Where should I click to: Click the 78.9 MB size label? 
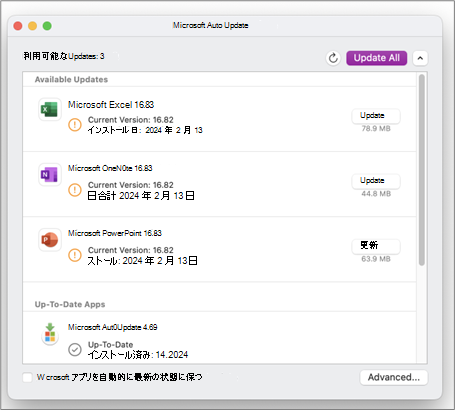(x=376, y=129)
